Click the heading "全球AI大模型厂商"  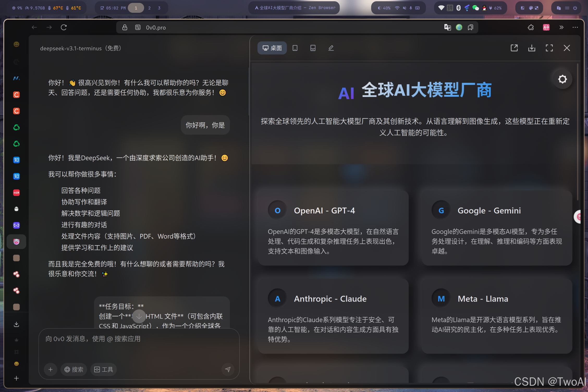(427, 90)
